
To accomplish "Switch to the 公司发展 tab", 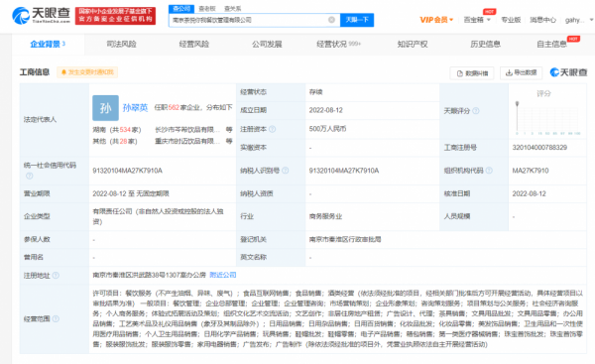I will 267,44.
